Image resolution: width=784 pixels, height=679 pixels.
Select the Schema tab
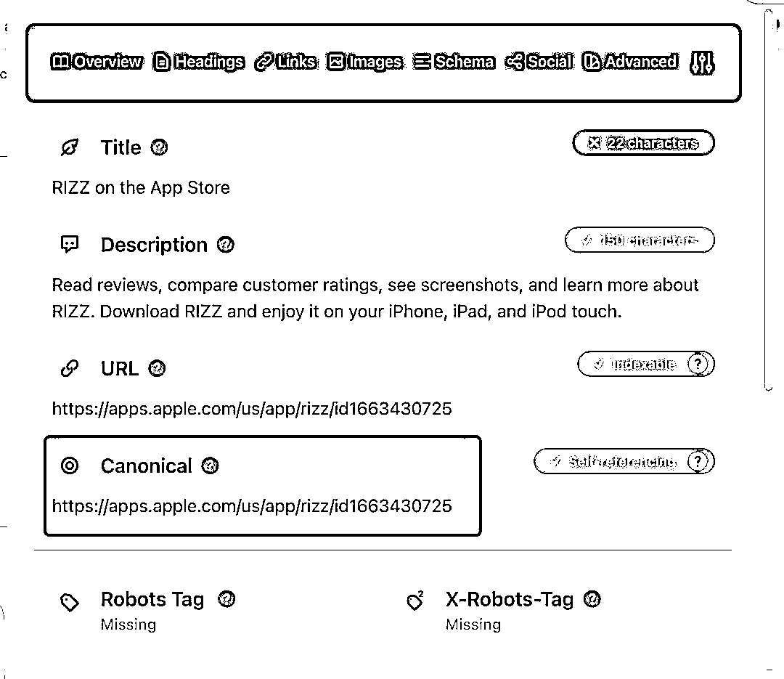pos(454,62)
